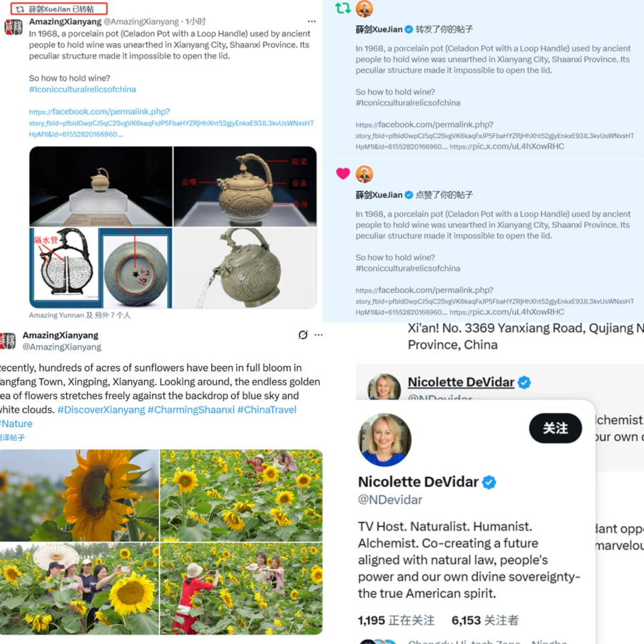Open the more menu on the sunflower post

pyautogui.click(x=319, y=335)
